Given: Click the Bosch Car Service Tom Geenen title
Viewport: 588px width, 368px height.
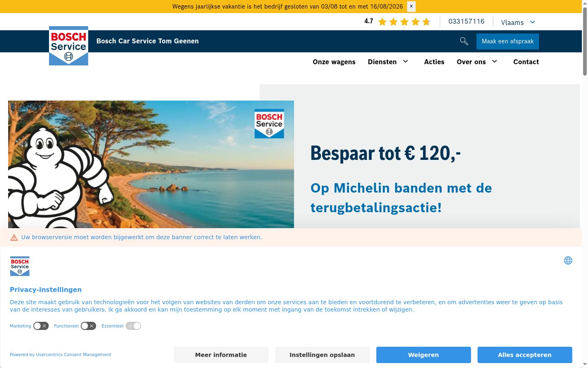Looking at the screenshot, I should pyautogui.click(x=147, y=41).
